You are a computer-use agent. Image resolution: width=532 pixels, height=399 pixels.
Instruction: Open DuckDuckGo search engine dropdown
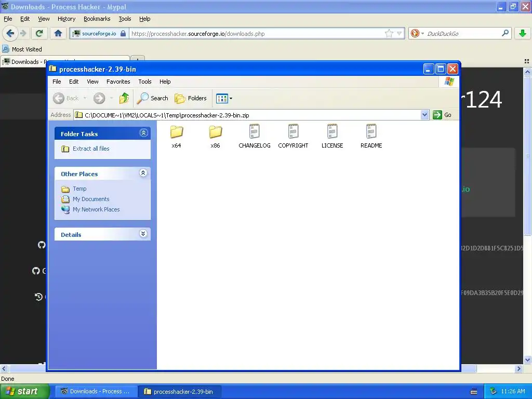pos(417,33)
